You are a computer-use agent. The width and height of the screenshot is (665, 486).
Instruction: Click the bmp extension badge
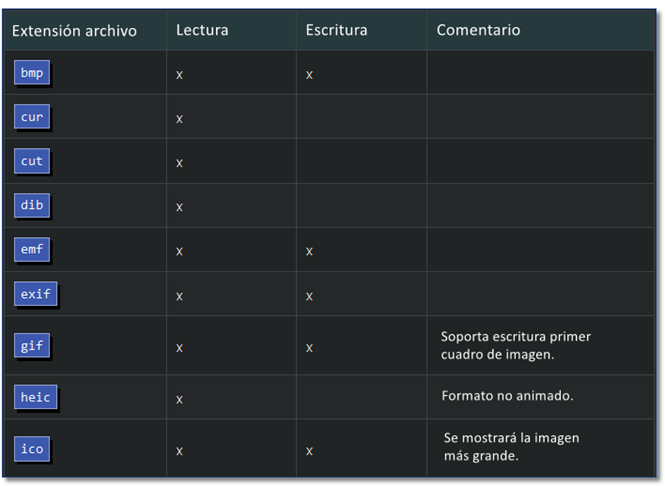click(32, 73)
